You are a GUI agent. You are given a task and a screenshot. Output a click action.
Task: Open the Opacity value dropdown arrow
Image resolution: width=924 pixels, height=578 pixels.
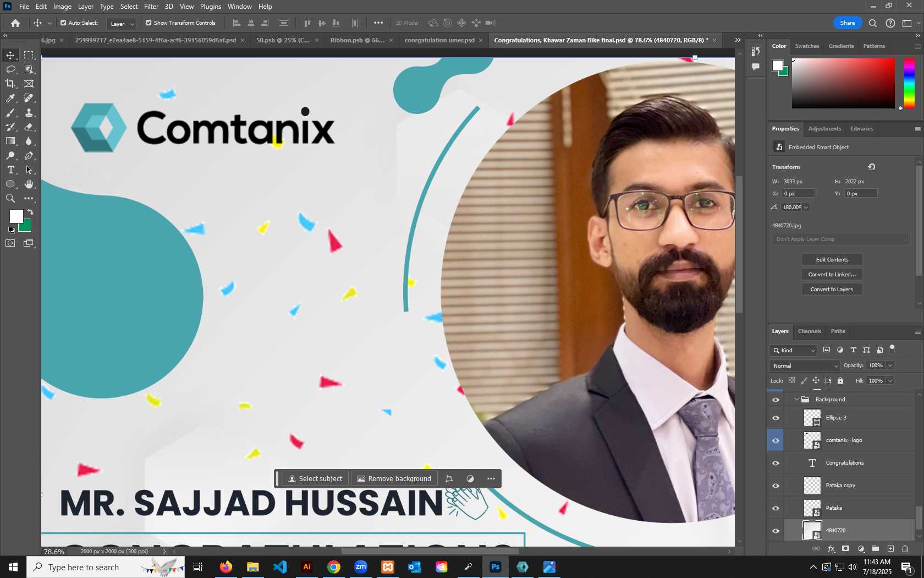pyautogui.click(x=890, y=366)
